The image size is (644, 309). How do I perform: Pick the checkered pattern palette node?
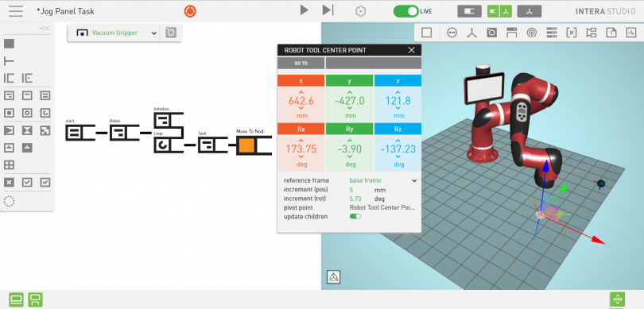coord(45,130)
